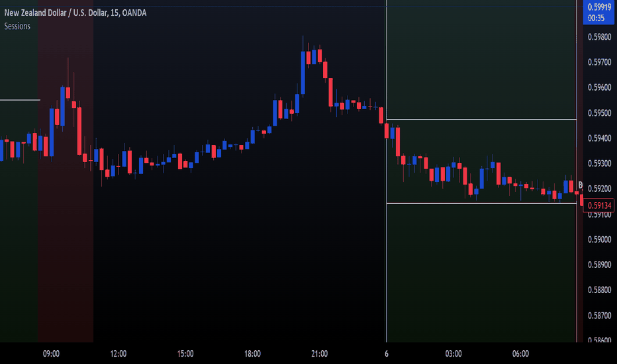Image resolution: width=617 pixels, height=364 pixels.
Task: Click the New Zealand Dollar / U.S. Dollar chart title
Action: tap(75, 13)
